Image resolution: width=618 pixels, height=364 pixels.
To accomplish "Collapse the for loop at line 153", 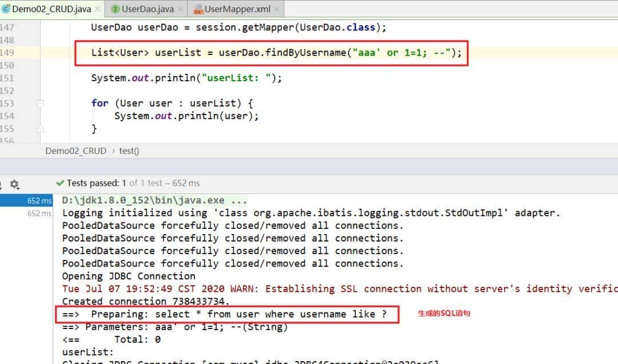I will pyautogui.click(x=40, y=104).
